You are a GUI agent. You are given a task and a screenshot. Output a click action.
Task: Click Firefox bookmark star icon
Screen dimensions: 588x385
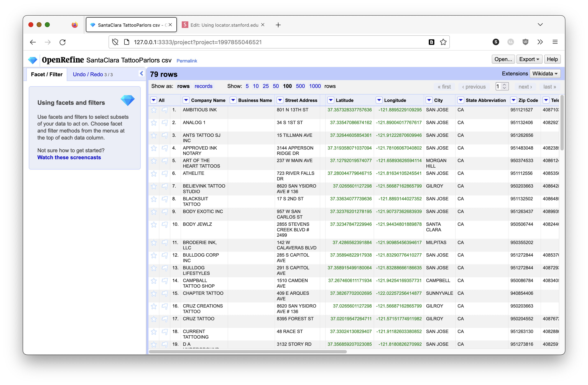443,42
